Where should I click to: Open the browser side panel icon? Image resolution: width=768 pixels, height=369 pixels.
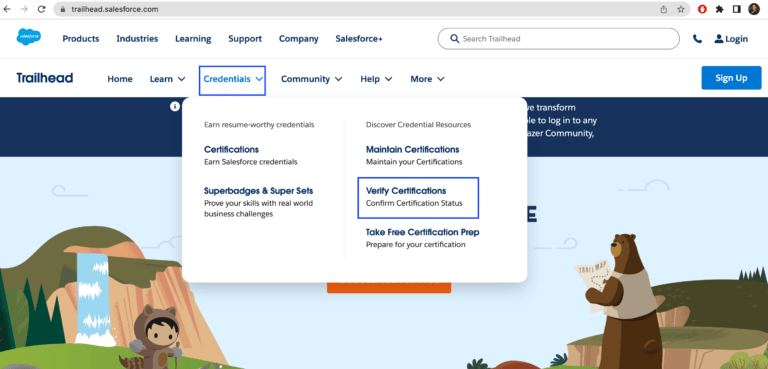tap(737, 9)
